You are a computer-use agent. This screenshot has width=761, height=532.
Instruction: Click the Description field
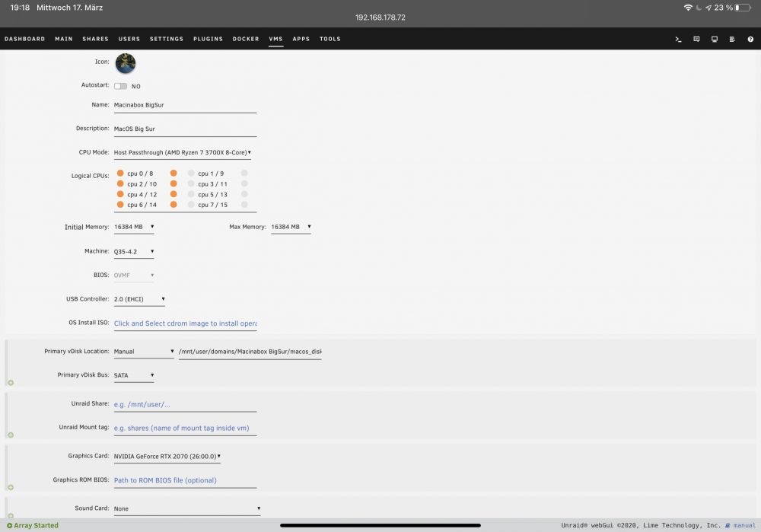tap(185, 129)
